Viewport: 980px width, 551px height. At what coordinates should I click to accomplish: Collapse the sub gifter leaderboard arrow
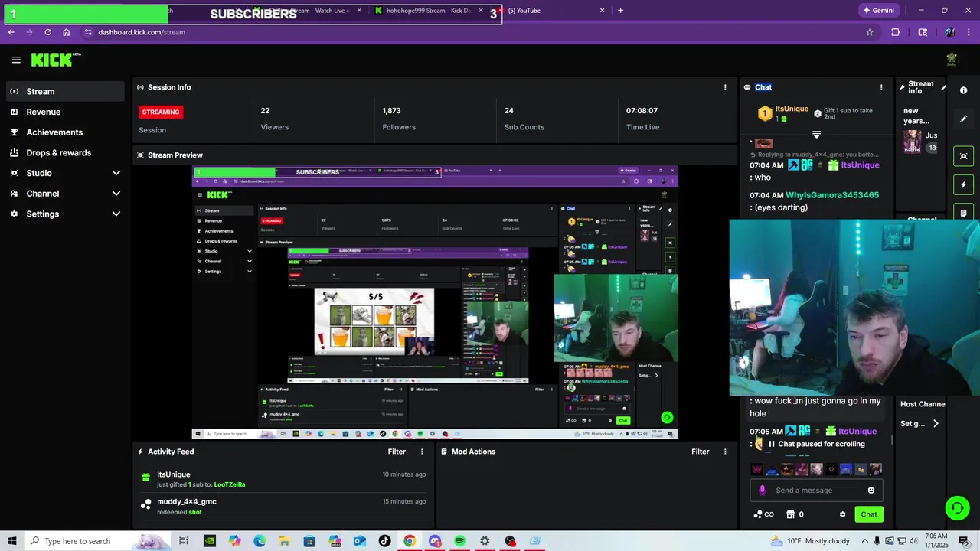(x=816, y=135)
